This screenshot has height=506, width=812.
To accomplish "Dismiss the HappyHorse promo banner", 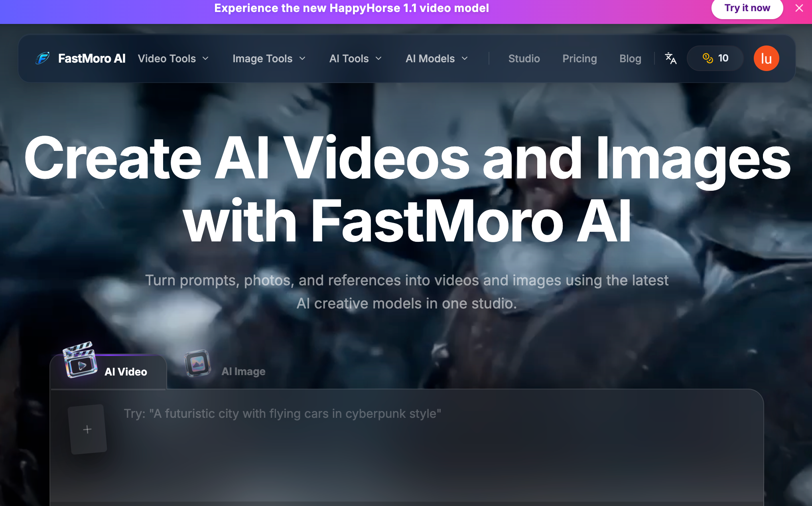I will pos(799,8).
